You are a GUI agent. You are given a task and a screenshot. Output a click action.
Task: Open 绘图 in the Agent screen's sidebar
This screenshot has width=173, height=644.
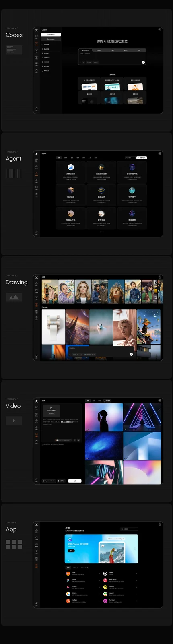click(37, 180)
